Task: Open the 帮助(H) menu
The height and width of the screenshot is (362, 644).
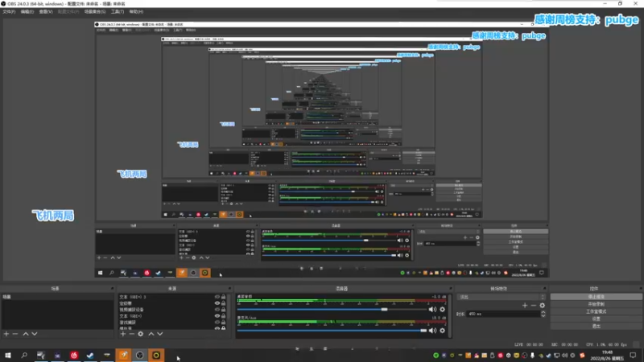Action: tap(136, 12)
